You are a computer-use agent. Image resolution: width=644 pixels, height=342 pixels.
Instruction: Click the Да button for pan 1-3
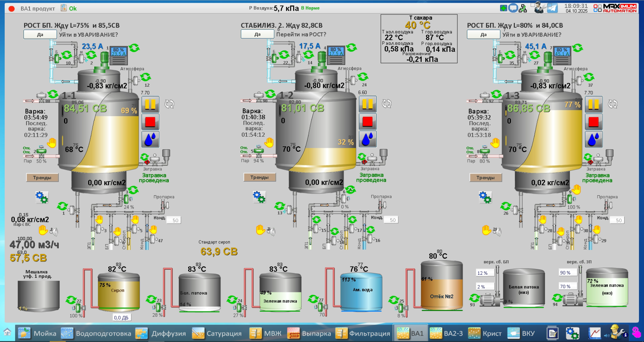click(483, 35)
